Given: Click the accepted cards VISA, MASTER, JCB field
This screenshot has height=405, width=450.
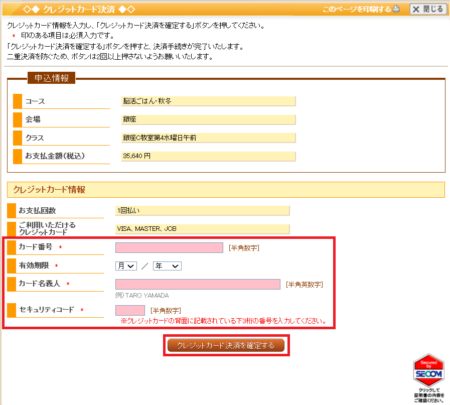Looking at the screenshot, I should tap(202, 229).
